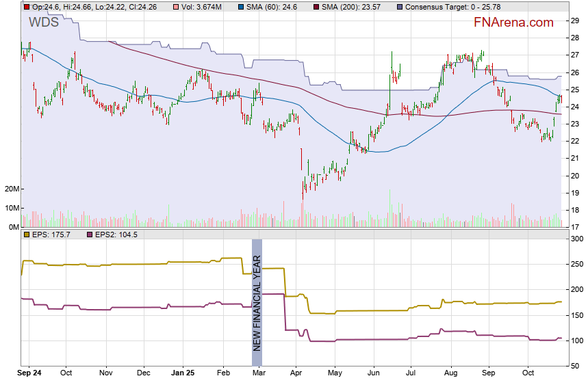Click the EPS: 175.7 legend text

[51, 235]
